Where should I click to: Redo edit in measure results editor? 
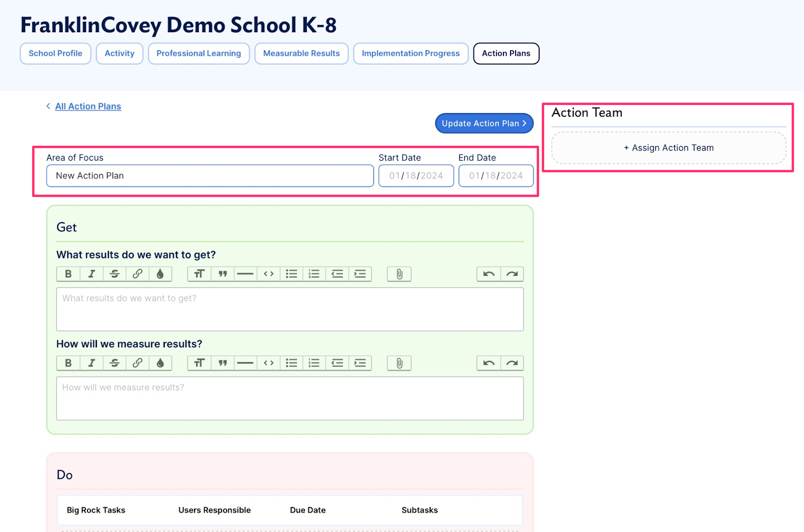coord(512,363)
